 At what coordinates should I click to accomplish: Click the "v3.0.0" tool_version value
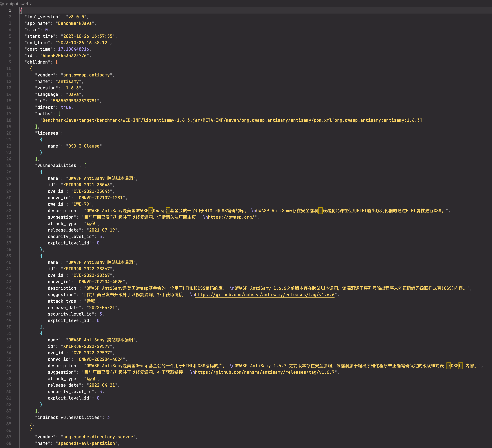pyautogui.click(x=76, y=17)
